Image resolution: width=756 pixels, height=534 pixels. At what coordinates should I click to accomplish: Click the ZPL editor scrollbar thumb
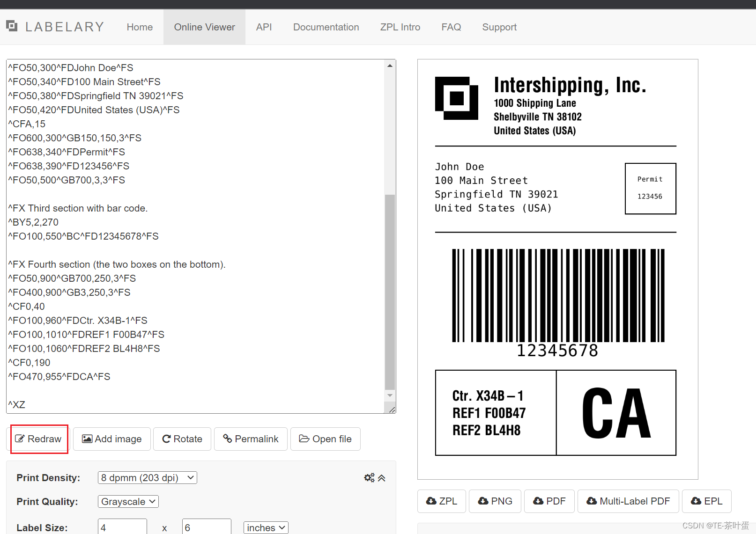[x=390, y=292]
